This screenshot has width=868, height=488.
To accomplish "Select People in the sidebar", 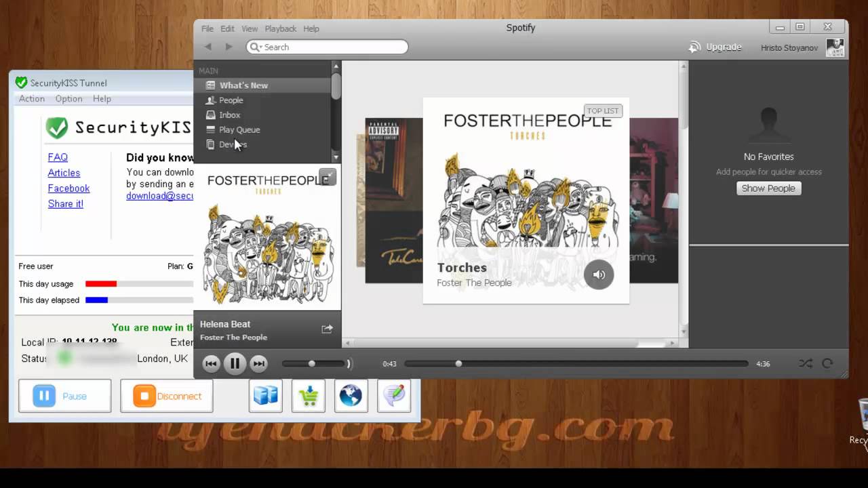I will [x=263, y=100].
